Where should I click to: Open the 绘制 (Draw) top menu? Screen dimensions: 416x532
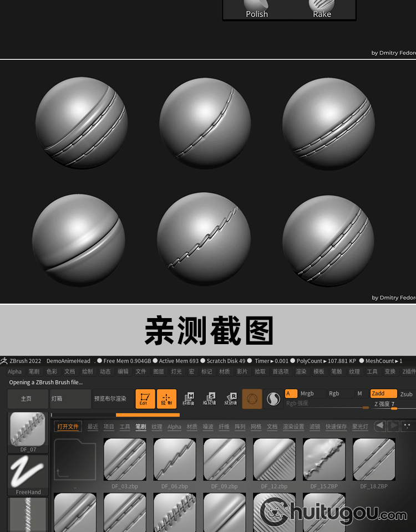[x=87, y=371]
